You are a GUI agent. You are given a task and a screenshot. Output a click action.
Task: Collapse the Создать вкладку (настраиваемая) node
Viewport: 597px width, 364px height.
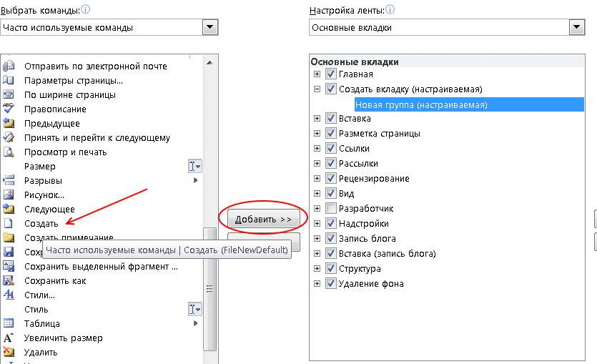tap(317, 89)
